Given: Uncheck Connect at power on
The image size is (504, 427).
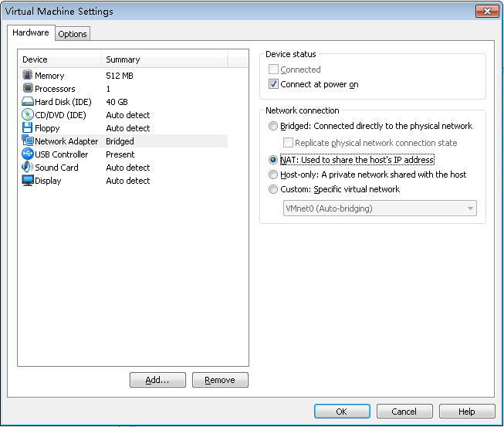Looking at the screenshot, I should (273, 84).
